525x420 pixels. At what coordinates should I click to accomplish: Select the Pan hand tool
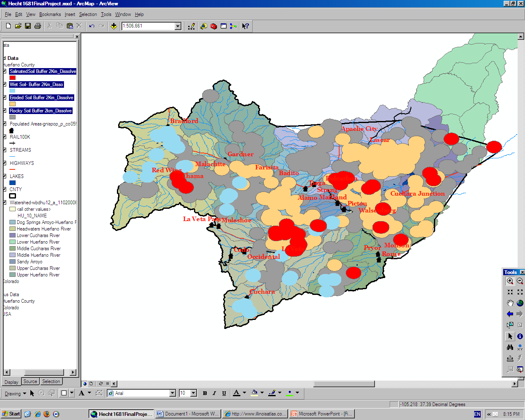pyautogui.click(x=510, y=303)
